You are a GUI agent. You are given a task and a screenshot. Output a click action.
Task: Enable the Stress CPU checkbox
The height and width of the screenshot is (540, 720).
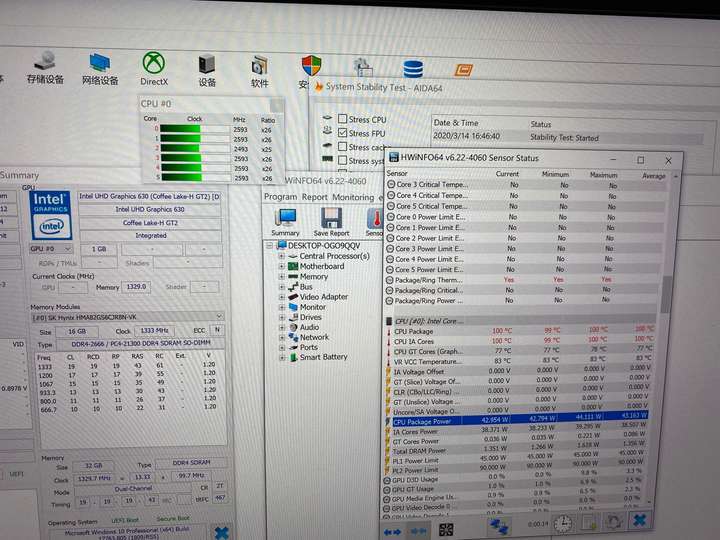(x=342, y=119)
